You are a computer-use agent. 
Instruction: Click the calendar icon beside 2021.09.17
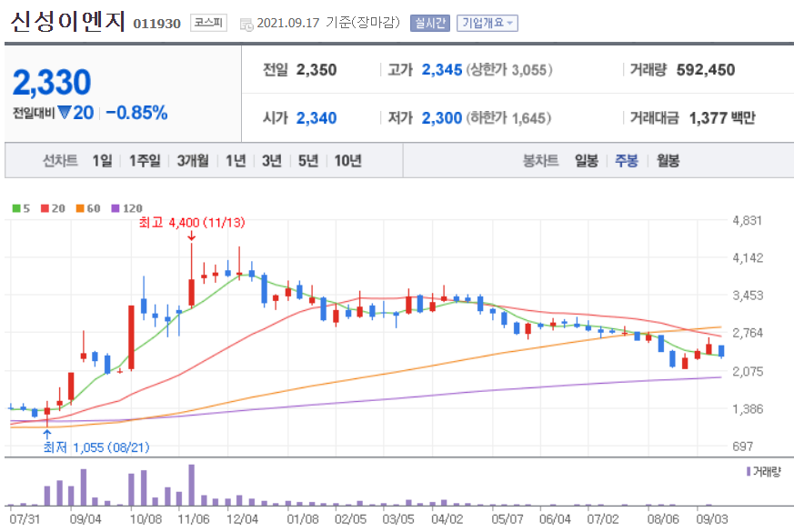click(246, 24)
